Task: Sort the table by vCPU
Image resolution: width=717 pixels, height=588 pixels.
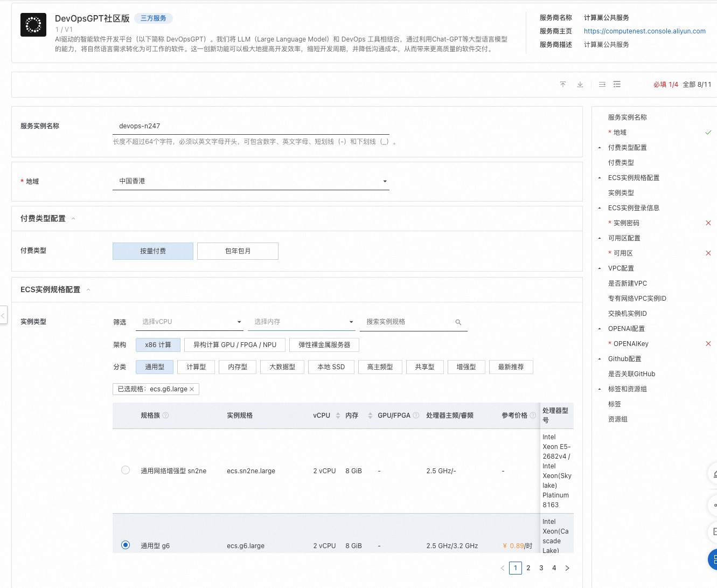Action: click(x=338, y=416)
